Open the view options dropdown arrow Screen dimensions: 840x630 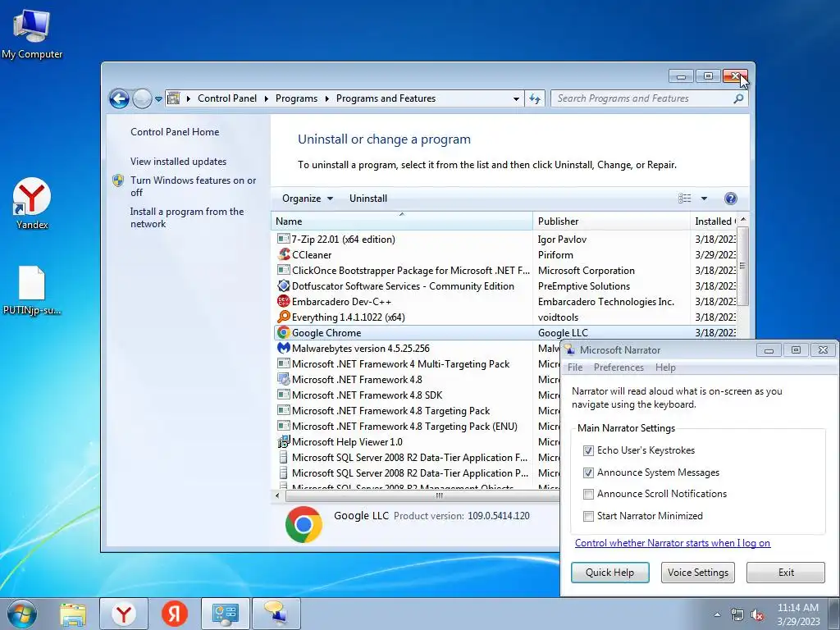[x=704, y=199]
